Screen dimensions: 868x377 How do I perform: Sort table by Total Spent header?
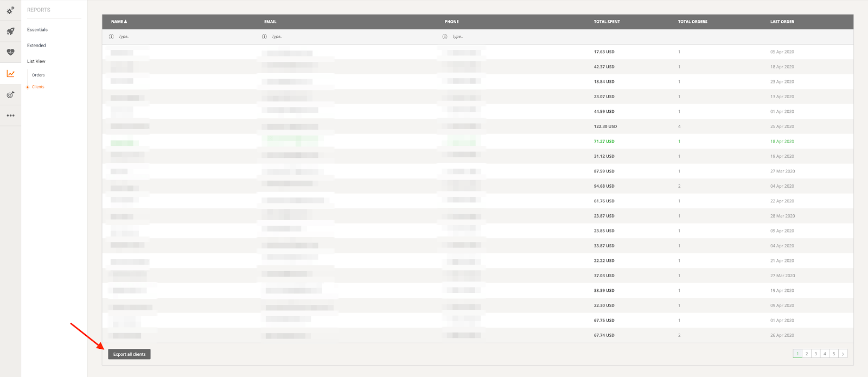click(607, 22)
